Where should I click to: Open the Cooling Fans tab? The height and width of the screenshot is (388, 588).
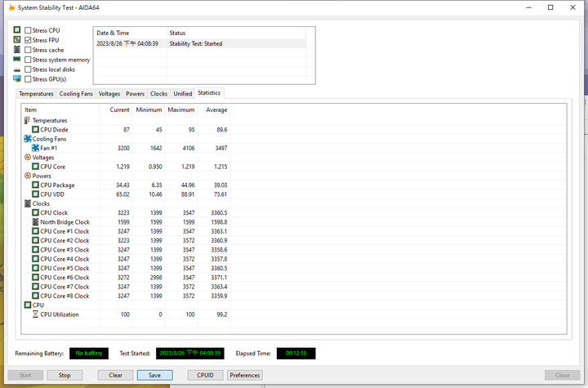(x=76, y=93)
